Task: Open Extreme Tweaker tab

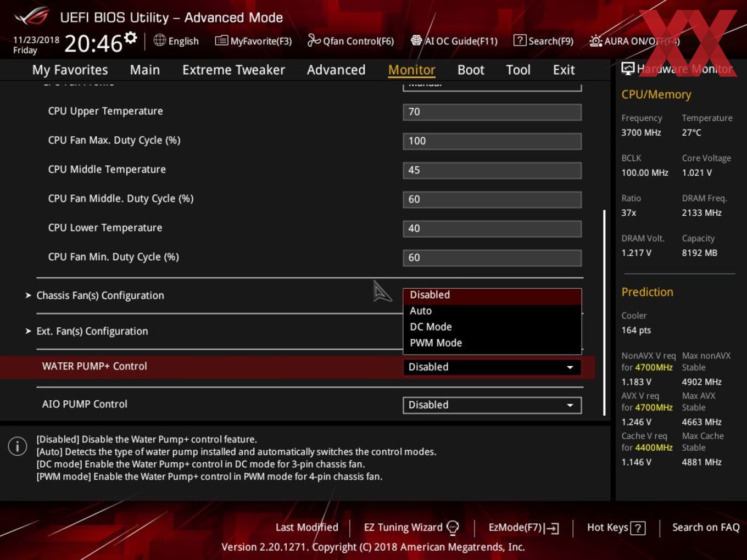Action: (233, 70)
